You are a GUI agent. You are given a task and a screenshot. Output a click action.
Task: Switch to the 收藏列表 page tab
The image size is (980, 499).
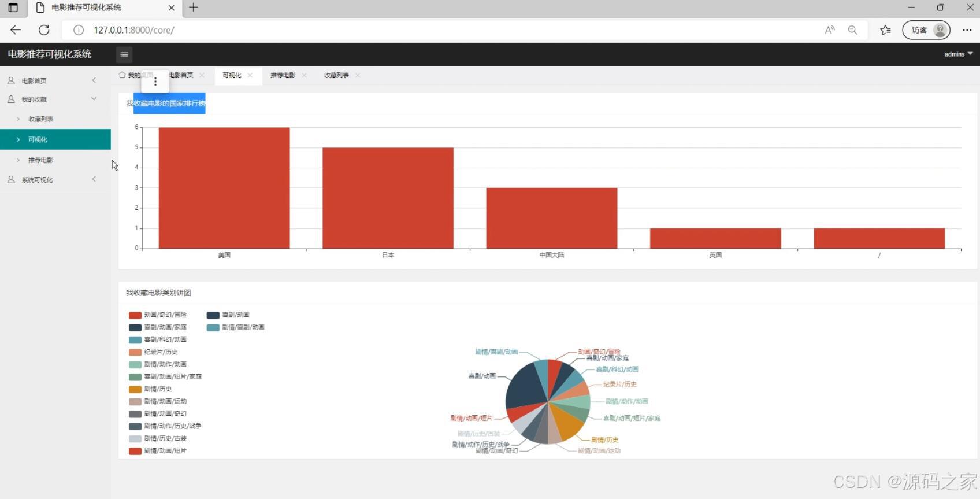(x=336, y=75)
